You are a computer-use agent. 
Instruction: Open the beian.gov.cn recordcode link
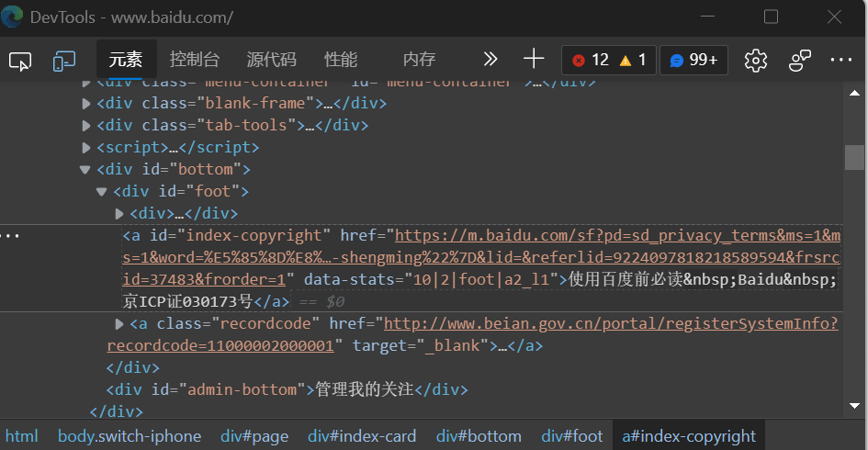point(473,334)
